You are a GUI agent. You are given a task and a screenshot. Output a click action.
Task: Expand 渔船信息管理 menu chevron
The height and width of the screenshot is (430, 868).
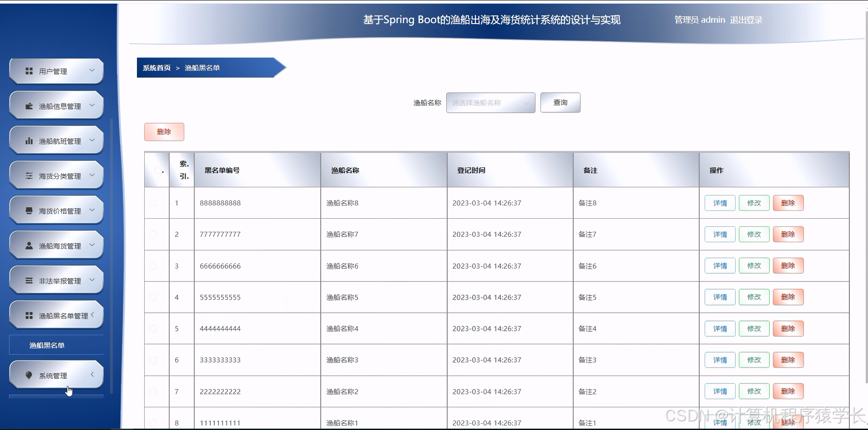(x=92, y=105)
